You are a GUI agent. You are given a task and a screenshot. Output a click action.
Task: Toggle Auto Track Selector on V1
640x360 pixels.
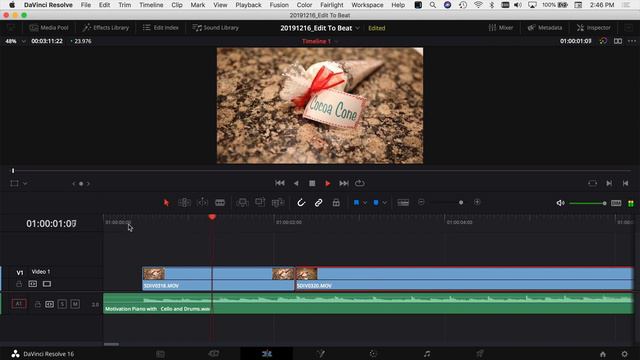(33, 284)
